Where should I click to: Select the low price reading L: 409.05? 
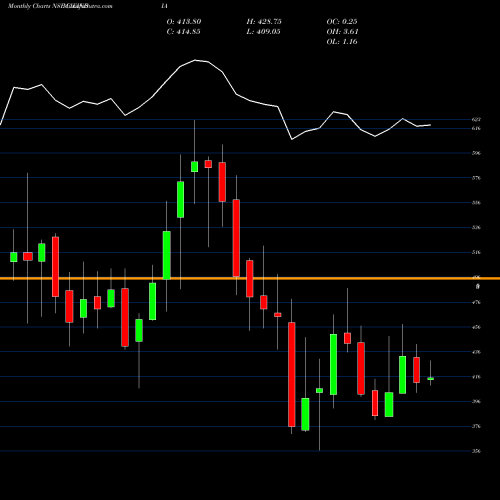(263, 32)
